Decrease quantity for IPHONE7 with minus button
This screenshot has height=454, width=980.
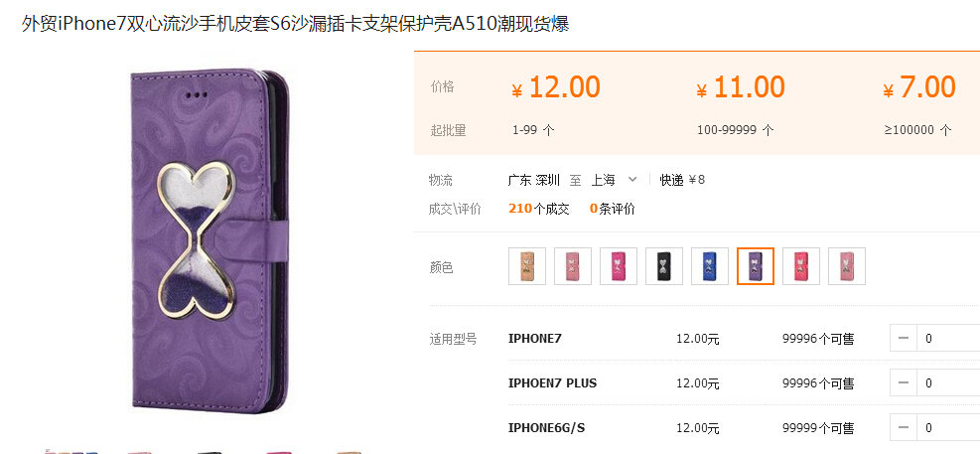[904, 339]
